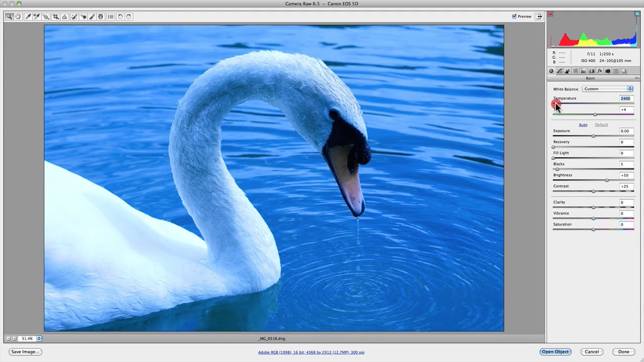Open the HSL / Grayscale panel tab
The height and width of the screenshot is (362, 644).
click(x=576, y=71)
